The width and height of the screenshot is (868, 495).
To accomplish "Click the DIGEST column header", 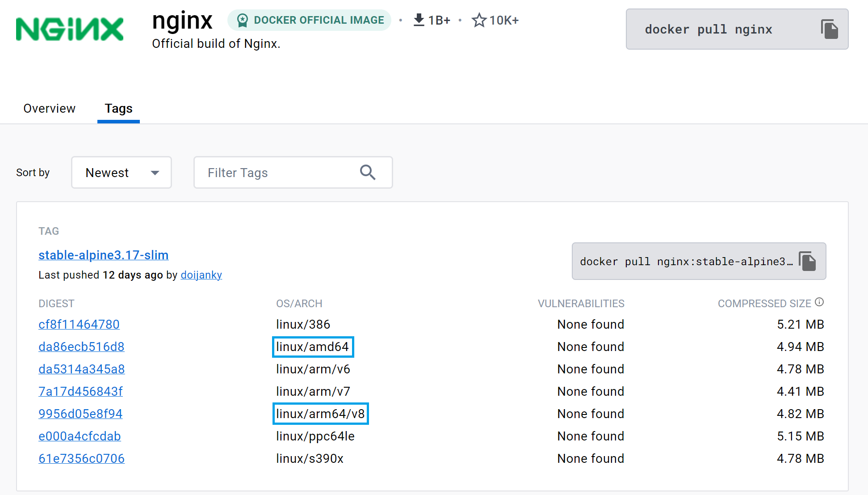I will click(56, 304).
